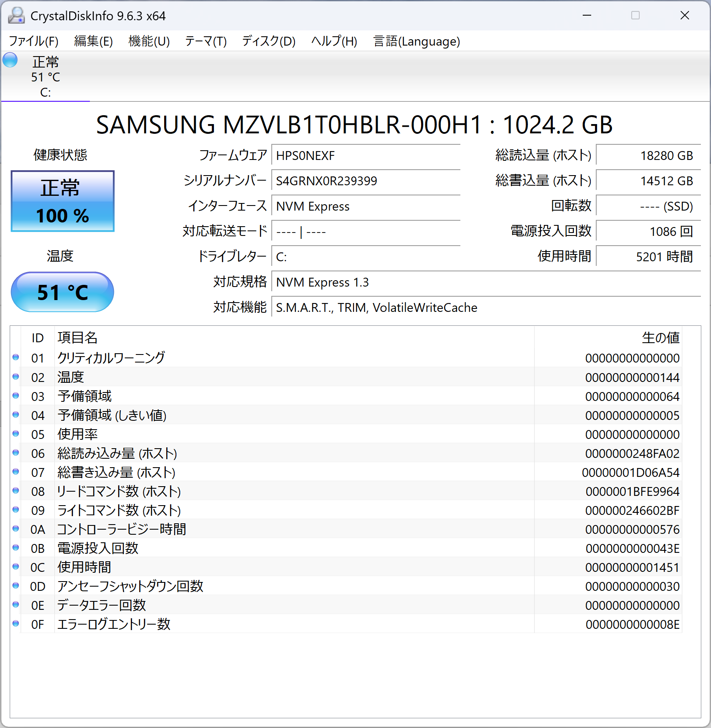Image resolution: width=711 pixels, height=728 pixels.
Task: Open the 言語(Language) menu
Action: click(x=416, y=41)
